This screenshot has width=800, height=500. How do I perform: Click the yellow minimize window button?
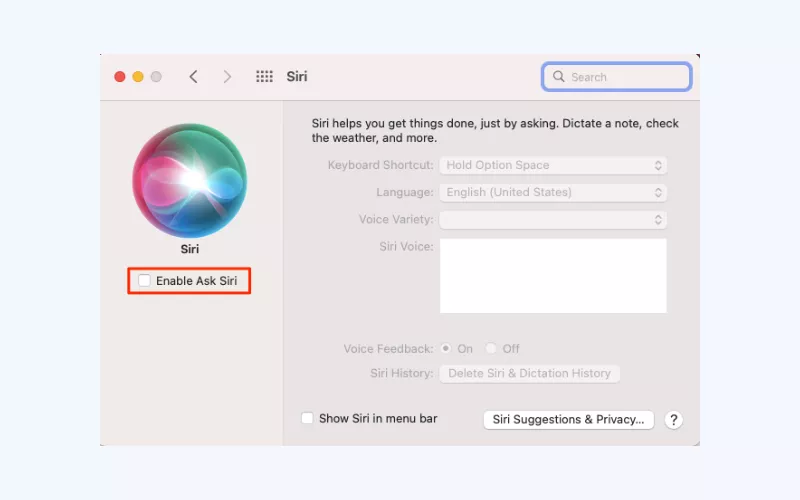[x=138, y=77]
